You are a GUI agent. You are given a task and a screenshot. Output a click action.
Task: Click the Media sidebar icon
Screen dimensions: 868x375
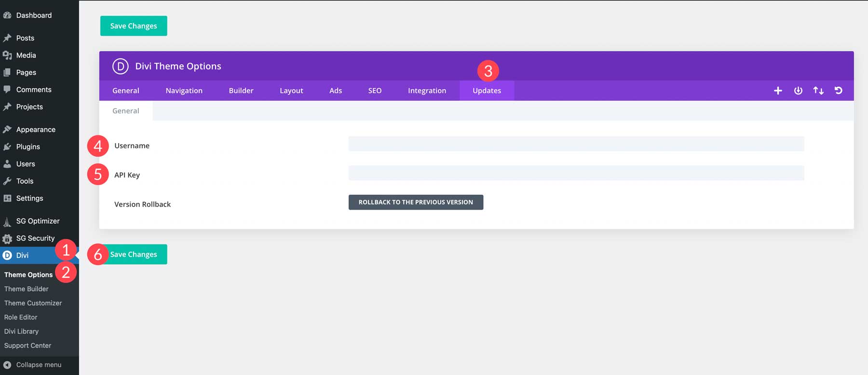pos(7,55)
